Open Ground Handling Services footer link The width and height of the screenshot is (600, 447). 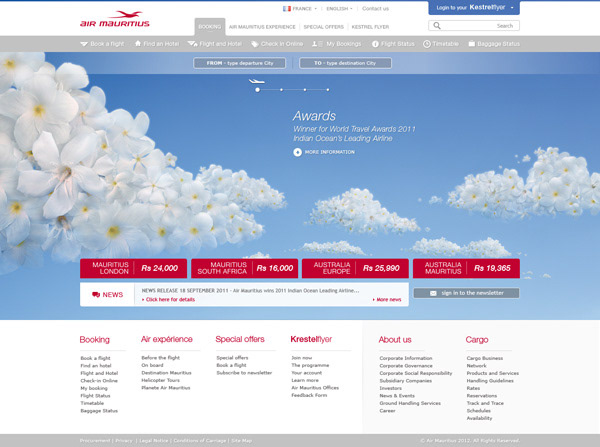(x=410, y=403)
